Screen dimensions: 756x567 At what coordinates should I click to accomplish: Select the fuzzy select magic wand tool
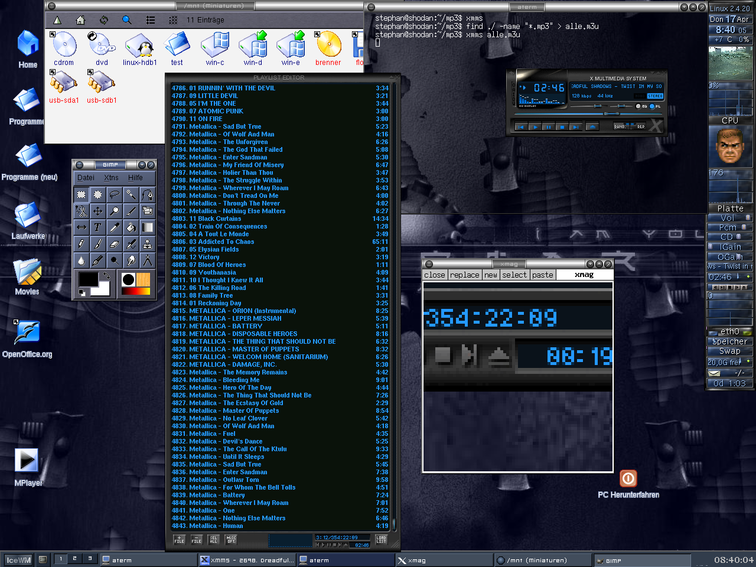[131, 195]
